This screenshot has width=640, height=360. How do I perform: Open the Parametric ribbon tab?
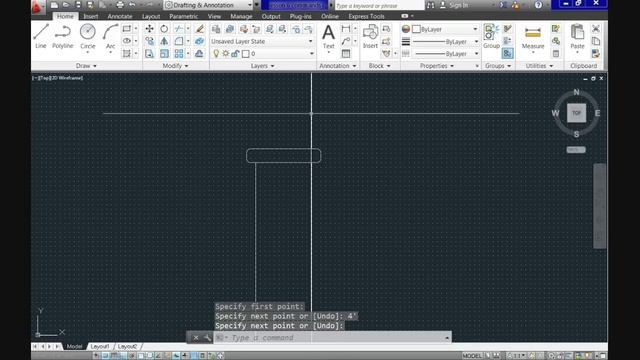tap(183, 16)
